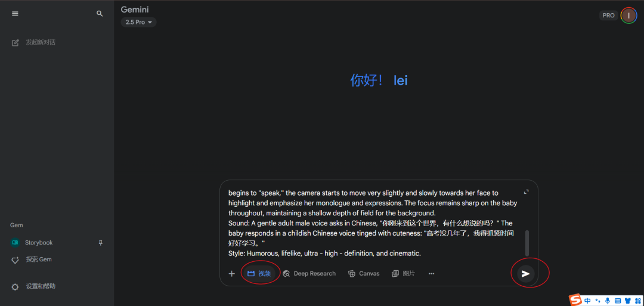
Task: Select the Canvas tool
Action: tap(364, 274)
